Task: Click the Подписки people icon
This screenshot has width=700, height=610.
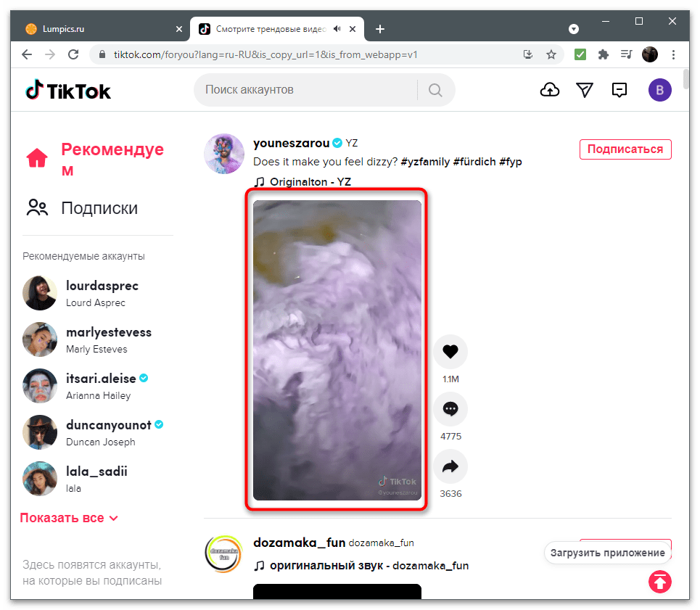Action: coord(37,207)
